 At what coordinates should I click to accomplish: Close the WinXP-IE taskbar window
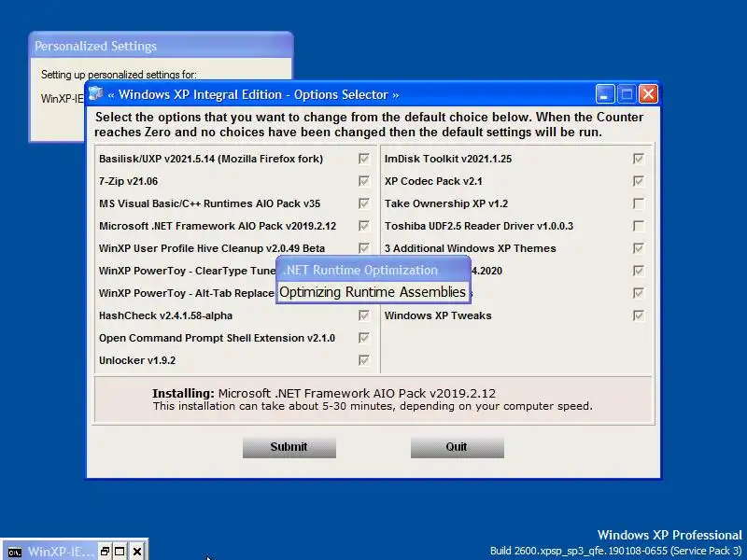(x=136, y=552)
